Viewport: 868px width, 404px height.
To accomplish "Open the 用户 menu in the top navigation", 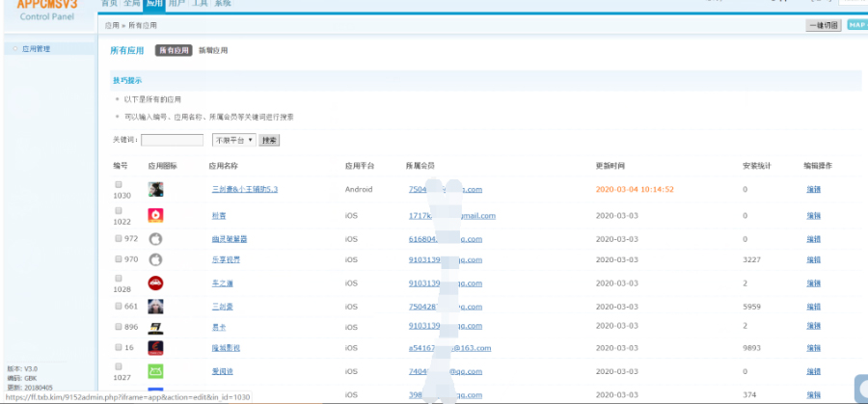I will 176,5.
